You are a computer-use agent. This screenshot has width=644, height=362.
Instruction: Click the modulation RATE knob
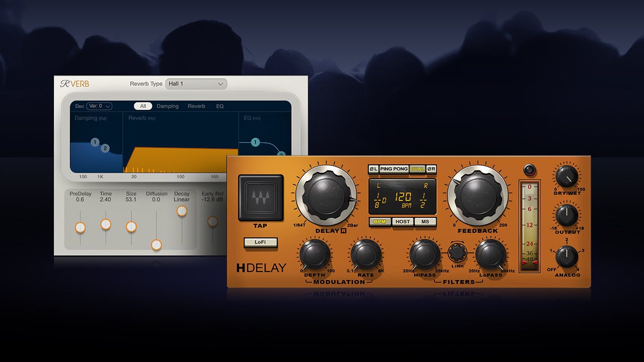[366, 254]
